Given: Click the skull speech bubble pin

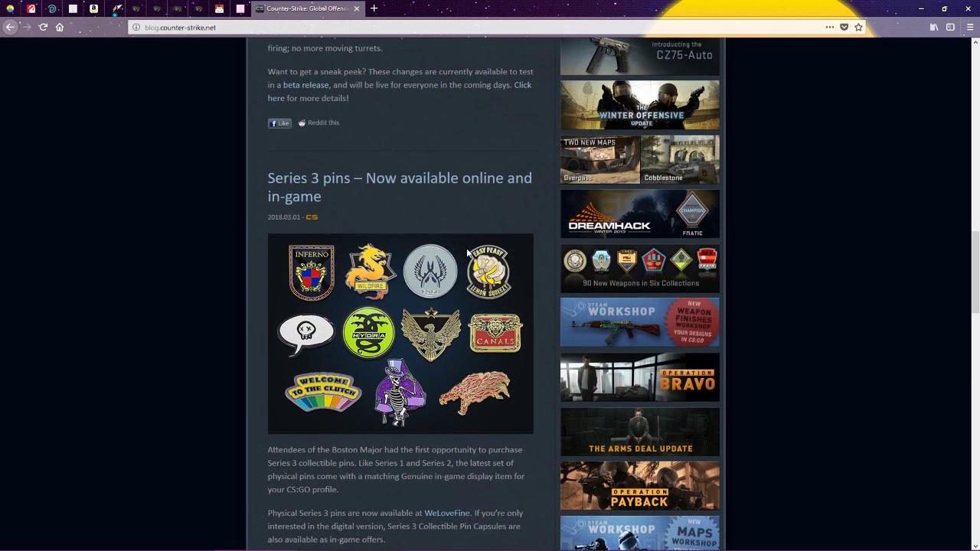Looking at the screenshot, I should [x=306, y=334].
